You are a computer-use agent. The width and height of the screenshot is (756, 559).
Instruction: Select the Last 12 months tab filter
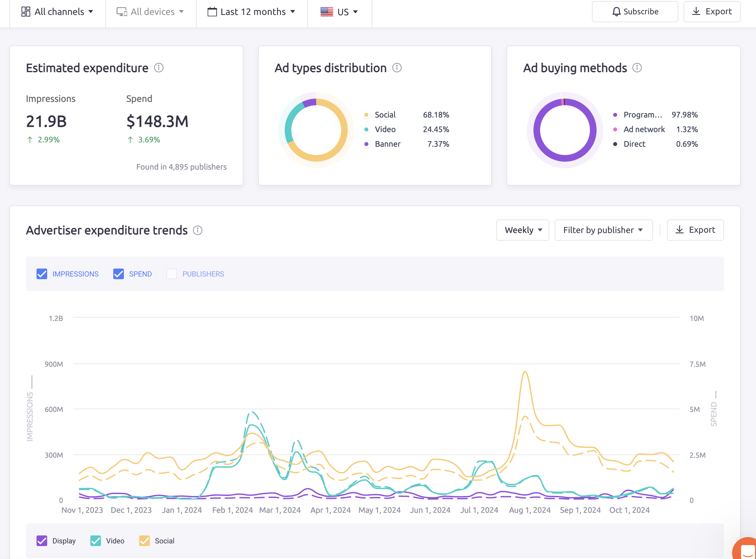tap(252, 11)
